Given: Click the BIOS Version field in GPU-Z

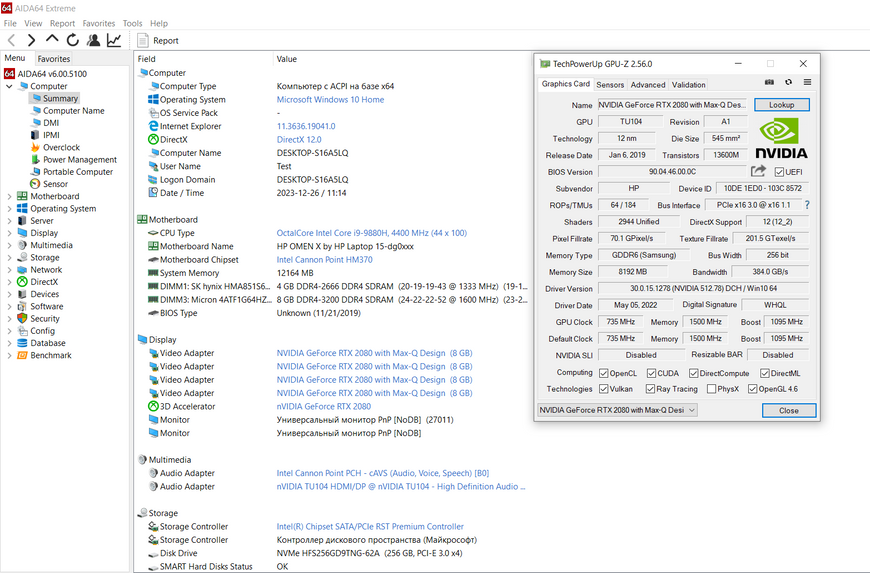Looking at the screenshot, I should click(672, 172).
